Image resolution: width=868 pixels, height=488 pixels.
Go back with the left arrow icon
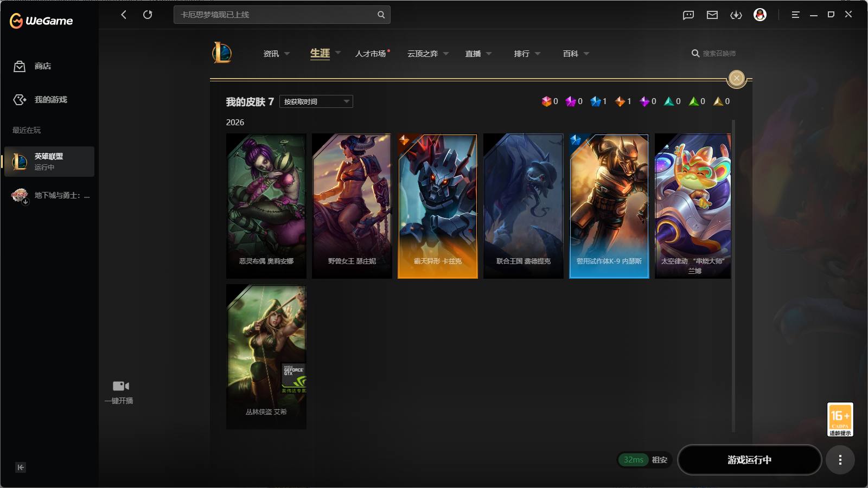point(124,15)
